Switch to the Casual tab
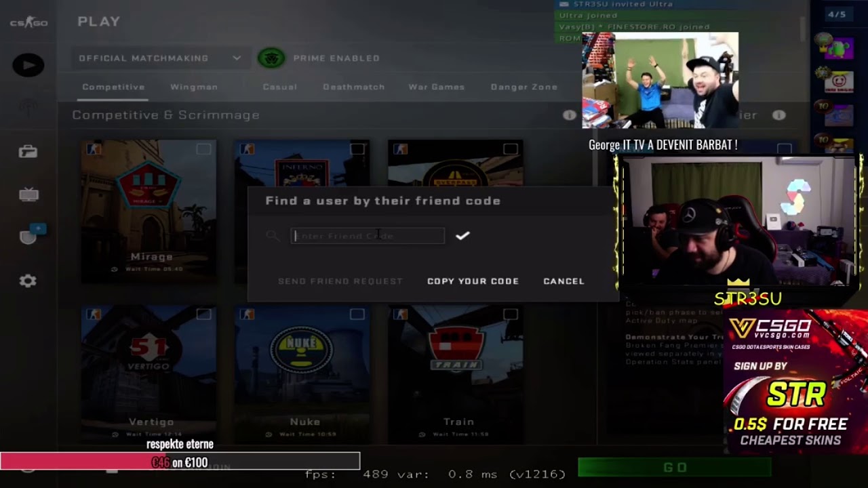The image size is (868, 488). coord(280,87)
